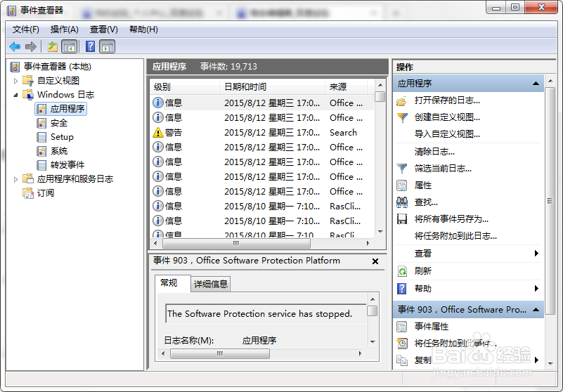Toggle the console tree pane toolbar icon

pyautogui.click(x=70, y=46)
